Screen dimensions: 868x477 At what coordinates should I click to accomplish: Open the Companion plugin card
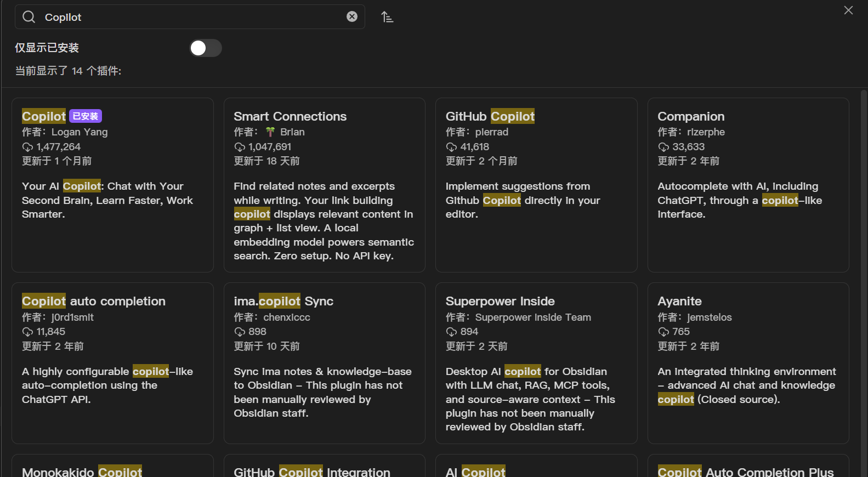click(748, 185)
